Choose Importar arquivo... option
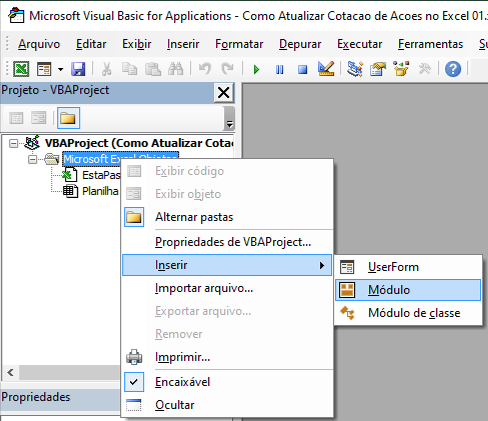The height and width of the screenshot is (421, 488). click(227, 288)
